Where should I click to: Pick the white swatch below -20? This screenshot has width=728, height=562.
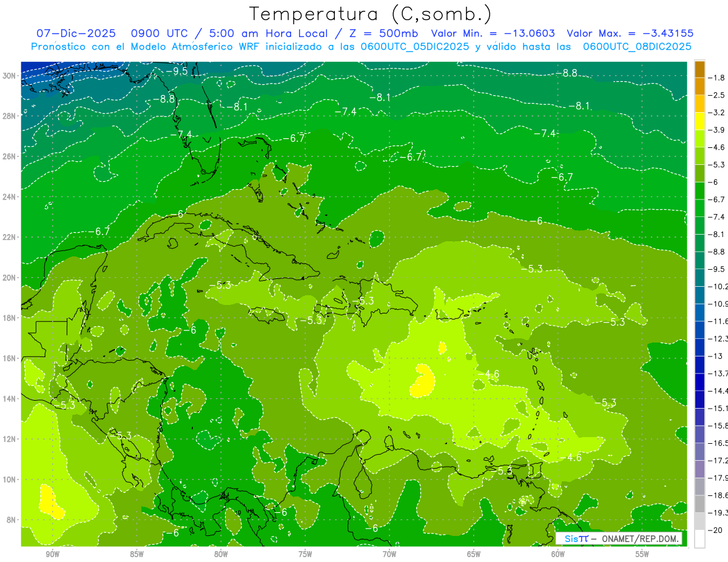[699, 538]
